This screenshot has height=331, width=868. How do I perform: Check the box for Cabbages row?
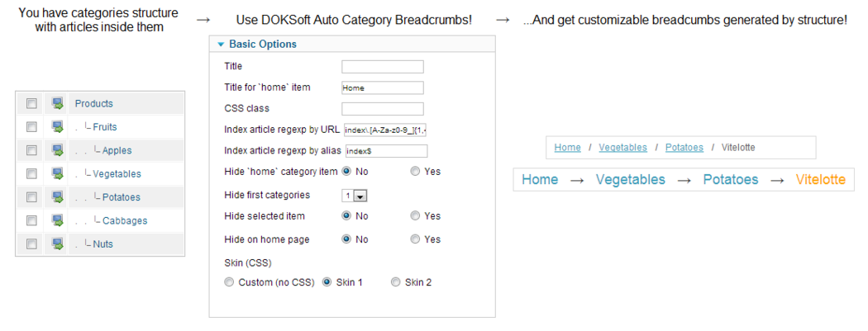(x=31, y=220)
